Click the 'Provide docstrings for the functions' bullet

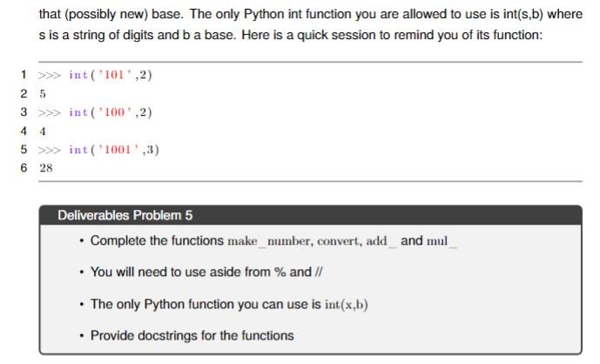(x=192, y=335)
